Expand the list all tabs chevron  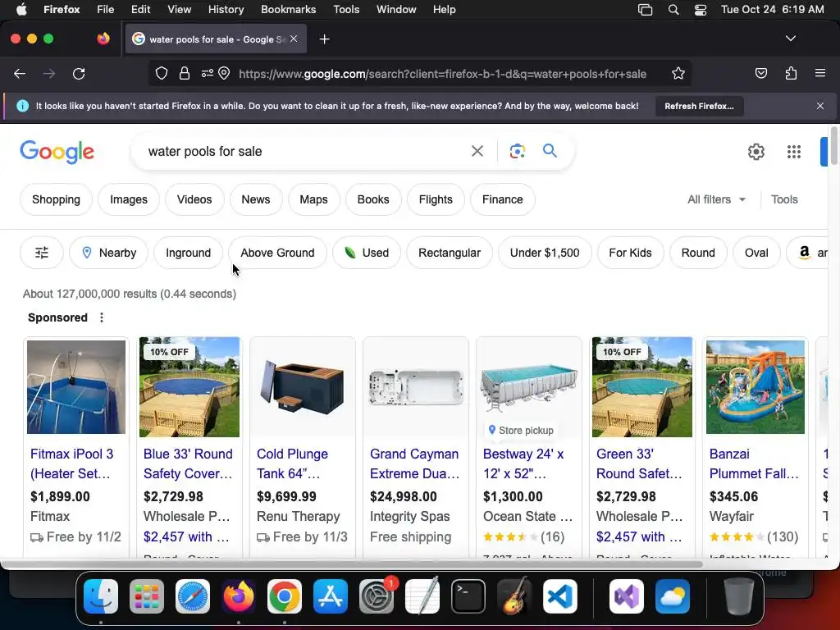coord(790,39)
